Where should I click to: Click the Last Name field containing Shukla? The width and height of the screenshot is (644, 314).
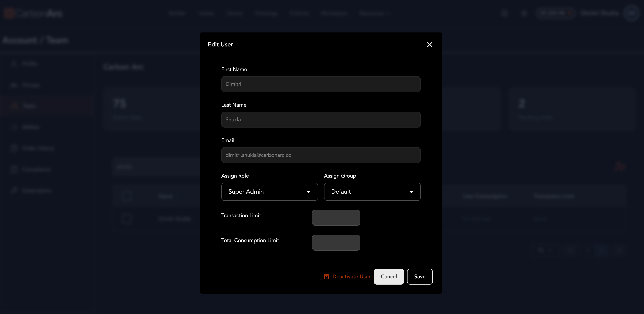pyautogui.click(x=321, y=119)
